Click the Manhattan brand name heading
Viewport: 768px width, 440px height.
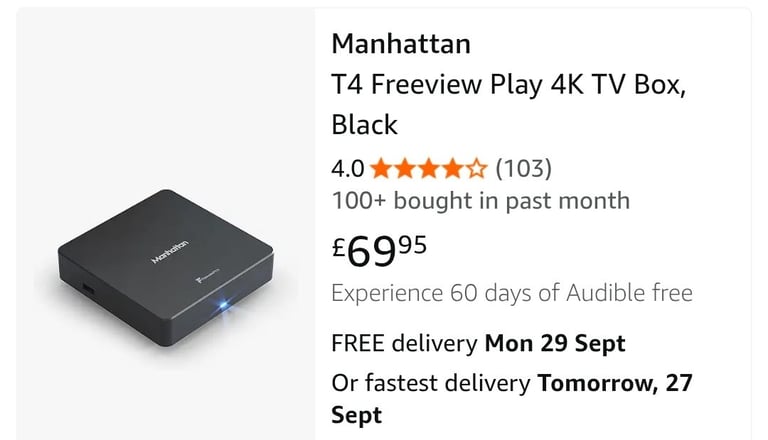pyautogui.click(x=401, y=44)
